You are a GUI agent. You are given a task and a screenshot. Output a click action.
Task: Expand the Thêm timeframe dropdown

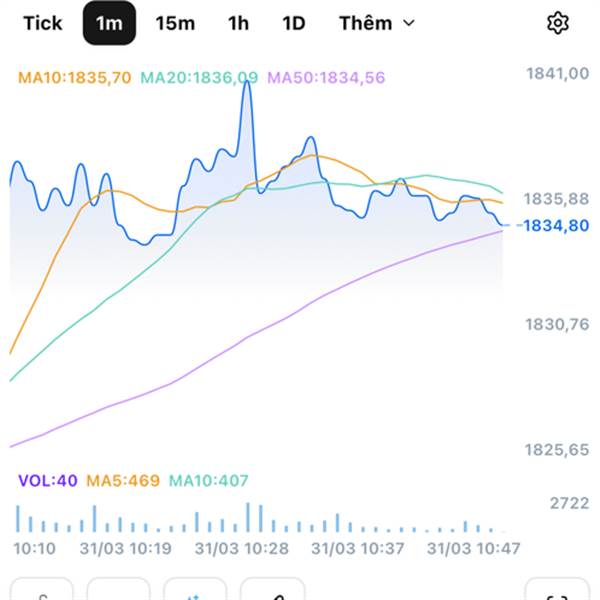[x=376, y=23]
